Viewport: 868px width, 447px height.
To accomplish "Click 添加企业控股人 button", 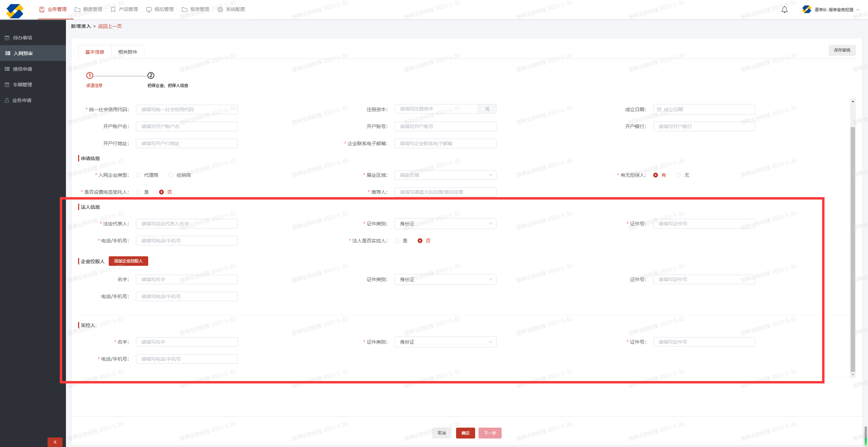I will pos(128,261).
